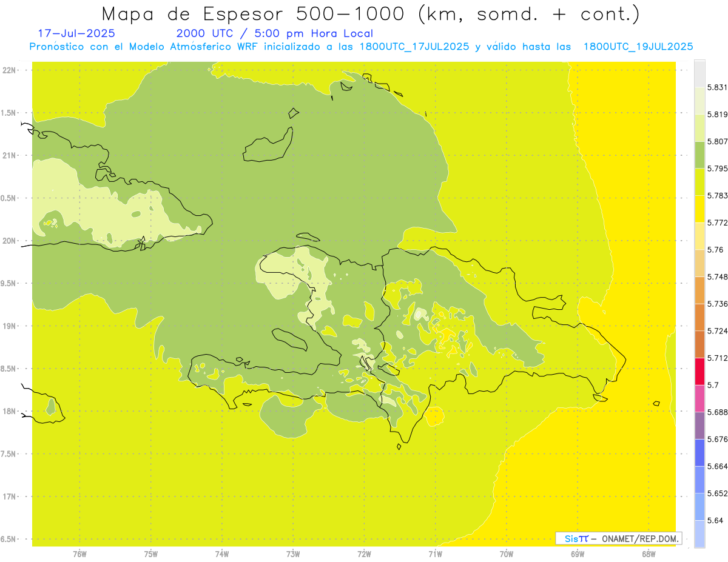This screenshot has width=728, height=562.
Task: Click the legend value 5.676
Action: click(x=718, y=439)
